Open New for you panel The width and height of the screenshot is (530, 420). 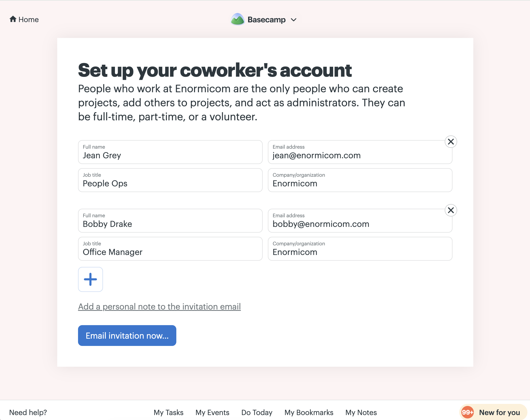(493, 412)
